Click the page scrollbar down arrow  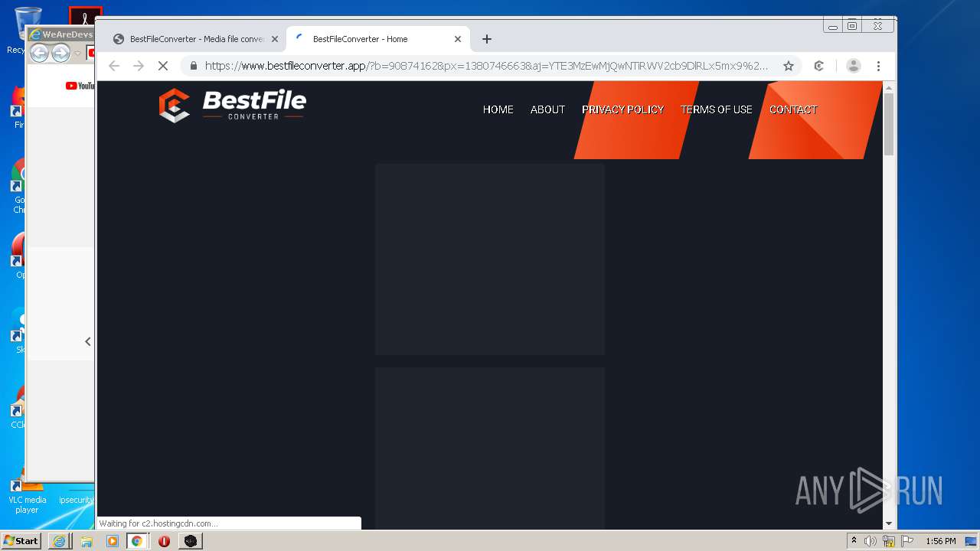(889, 523)
